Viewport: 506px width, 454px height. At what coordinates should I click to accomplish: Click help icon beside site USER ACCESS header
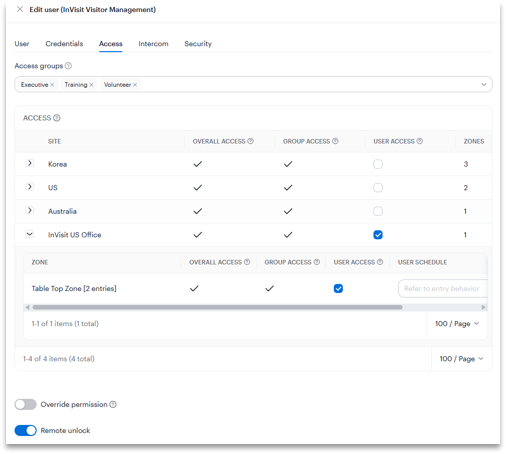coord(420,141)
